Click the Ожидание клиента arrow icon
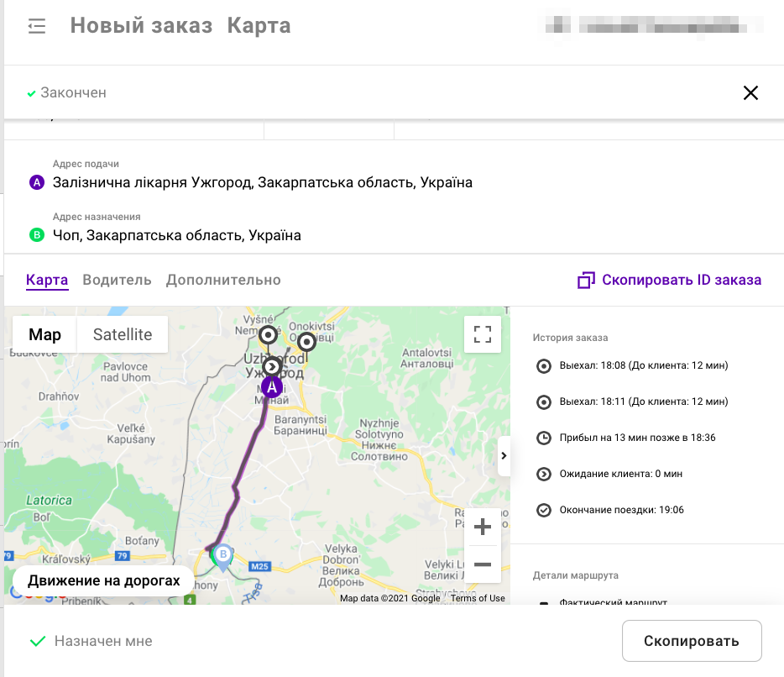 543,474
